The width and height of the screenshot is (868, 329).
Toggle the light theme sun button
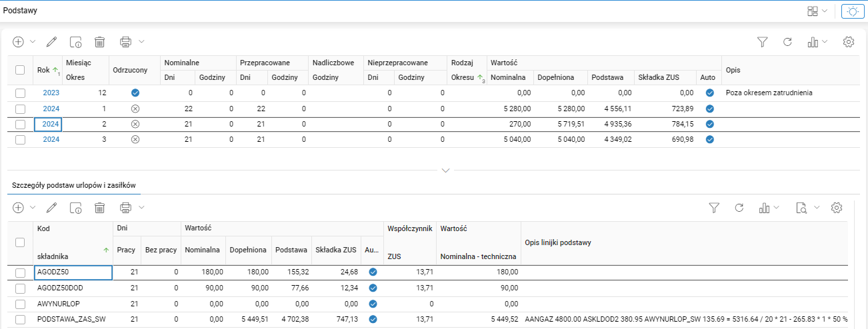pyautogui.click(x=852, y=11)
